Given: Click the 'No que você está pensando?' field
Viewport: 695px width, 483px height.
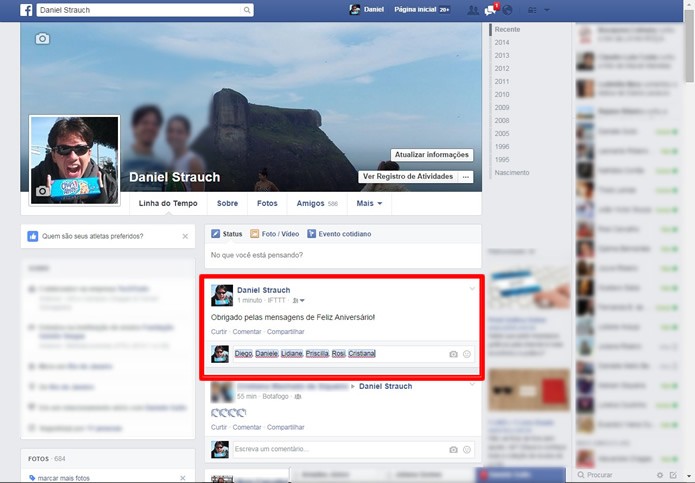Looking at the screenshot, I should (x=343, y=255).
